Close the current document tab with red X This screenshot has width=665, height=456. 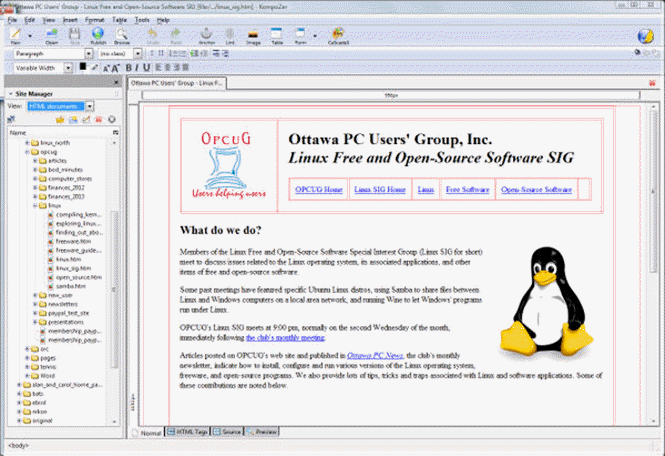coord(652,83)
